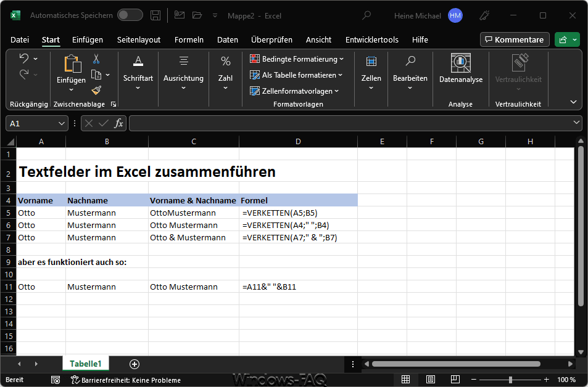Click the pen and sparkle icon in title bar
588x387 pixels.
[x=484, y=15]
